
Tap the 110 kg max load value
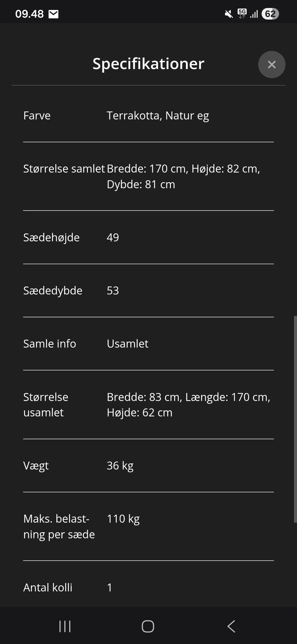(x=123, y=519)
